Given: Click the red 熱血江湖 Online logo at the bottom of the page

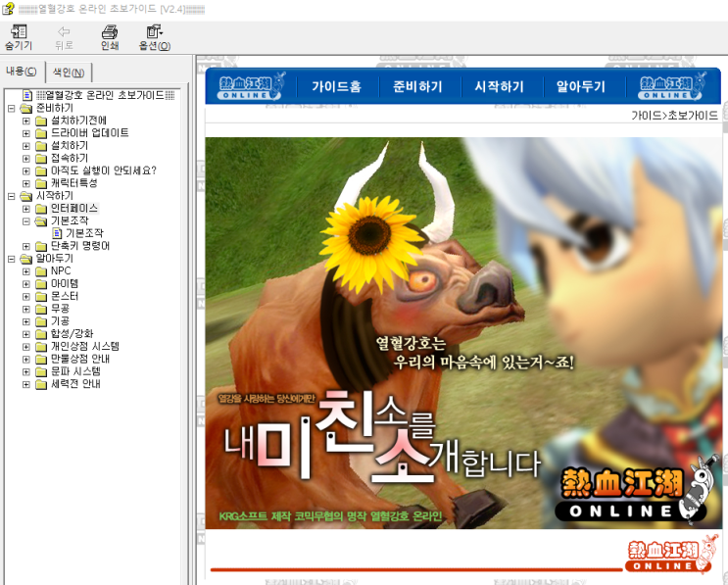Looking at the screenshot, I should [x=671, y=556].
